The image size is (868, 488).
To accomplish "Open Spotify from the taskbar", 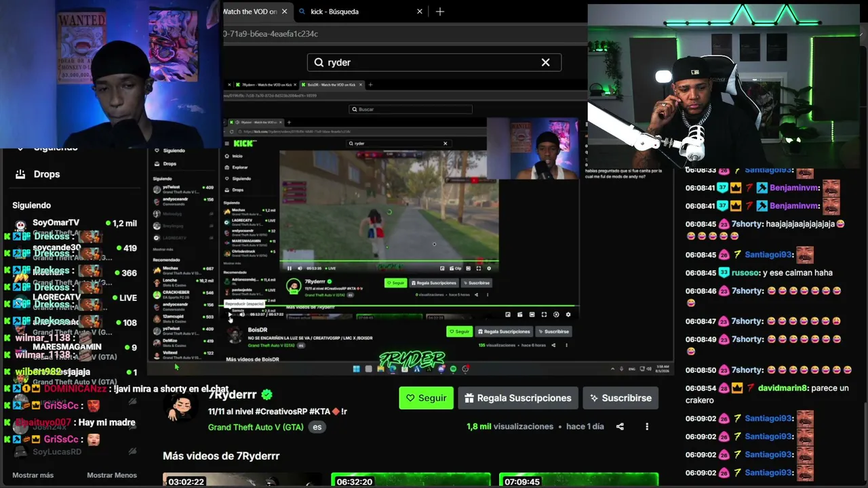I will point(453,369).
